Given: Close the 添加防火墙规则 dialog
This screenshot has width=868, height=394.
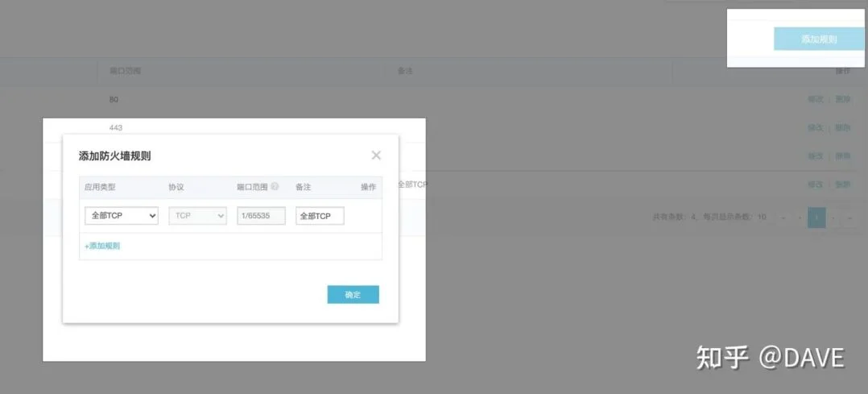Looking at the screenshot, I should pyautogui.click(x=376, y=156).
